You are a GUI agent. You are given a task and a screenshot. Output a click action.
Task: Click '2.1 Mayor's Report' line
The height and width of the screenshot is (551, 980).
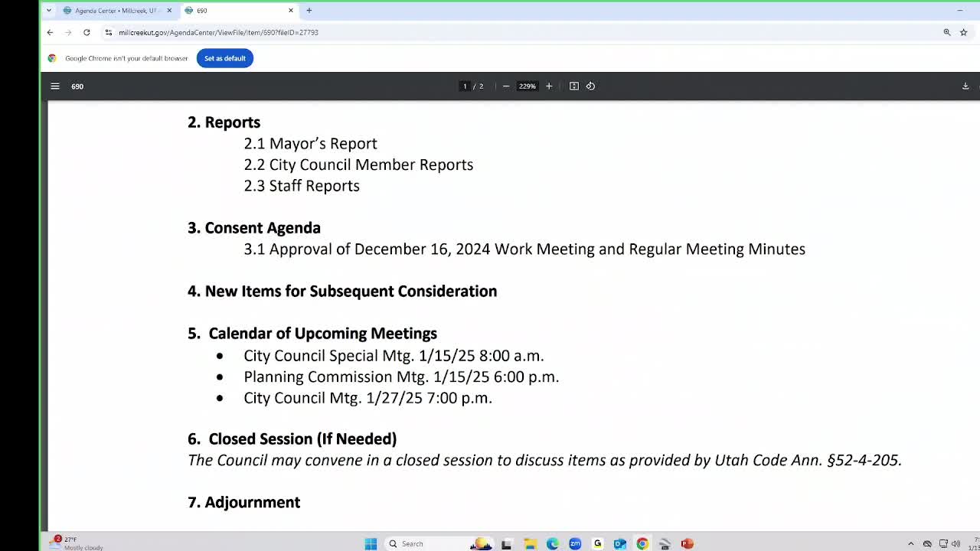coord(310,144)
